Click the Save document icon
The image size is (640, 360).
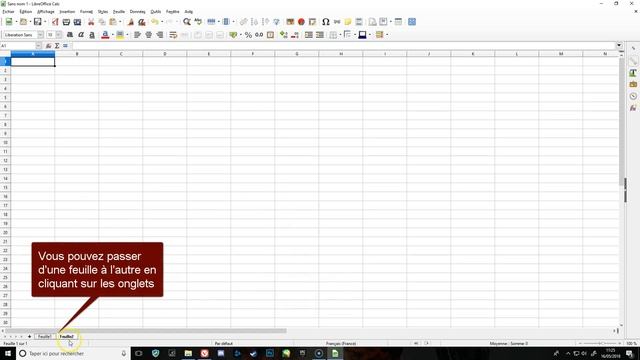38,22
